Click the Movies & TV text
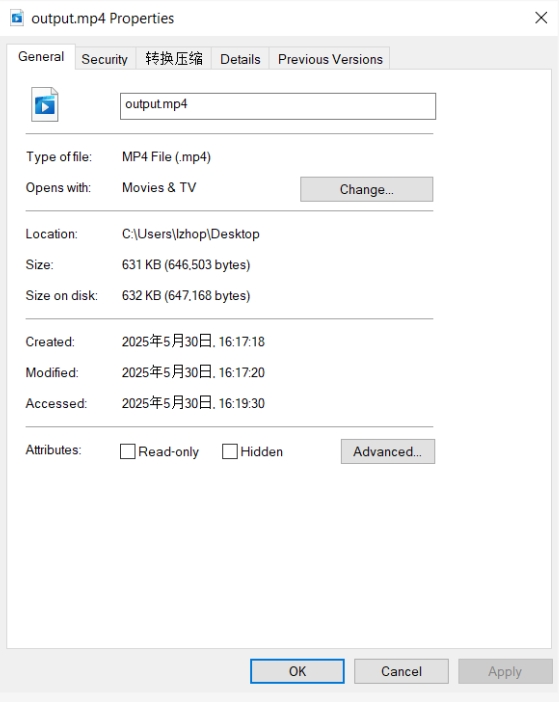Image resolution: width=559 pixels, height=702 pixels. [x=159, y=187]
